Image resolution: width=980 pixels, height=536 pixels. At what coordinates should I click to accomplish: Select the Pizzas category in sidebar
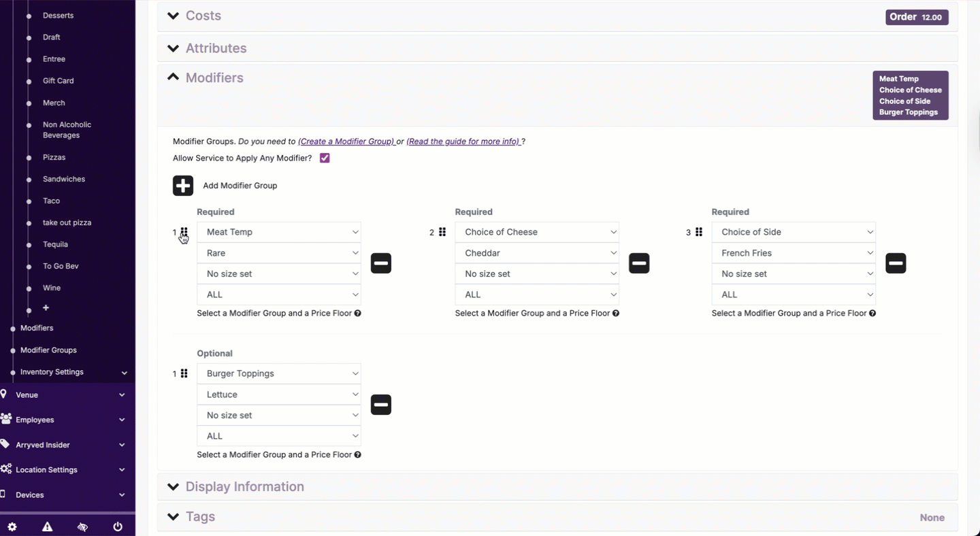(x=54, y=157)
